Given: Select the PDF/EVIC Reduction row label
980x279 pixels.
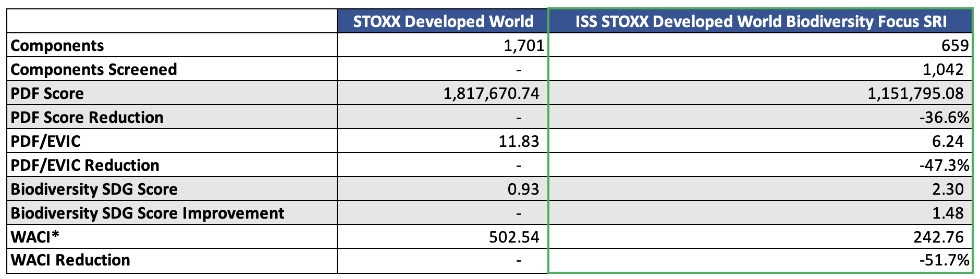Looking at the screenshot, I should 85,166.
